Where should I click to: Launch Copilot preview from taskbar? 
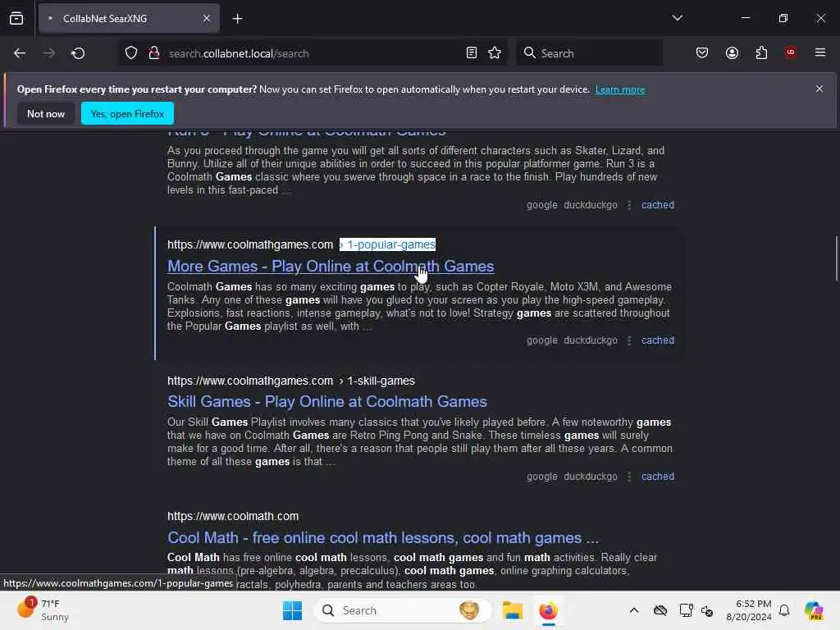(813, 610)
